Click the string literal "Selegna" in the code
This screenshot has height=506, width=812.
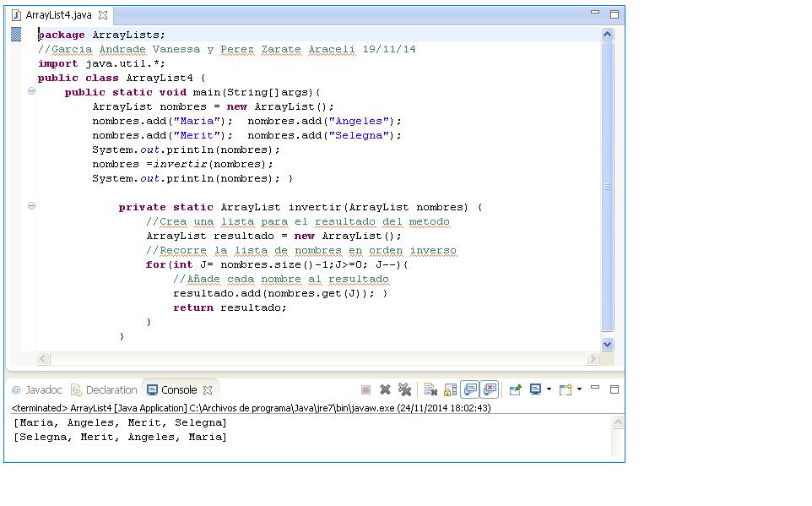point(359,136)
